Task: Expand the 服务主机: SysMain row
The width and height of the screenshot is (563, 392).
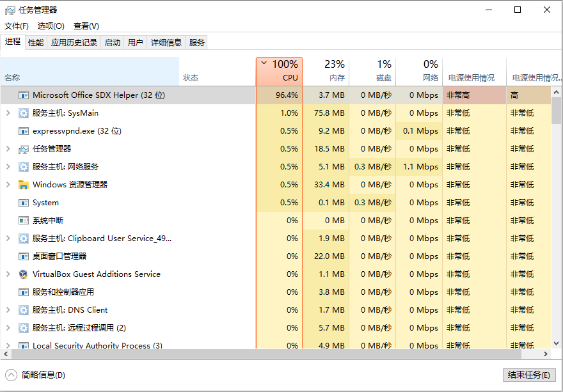Action: click(x=8, y=113)
